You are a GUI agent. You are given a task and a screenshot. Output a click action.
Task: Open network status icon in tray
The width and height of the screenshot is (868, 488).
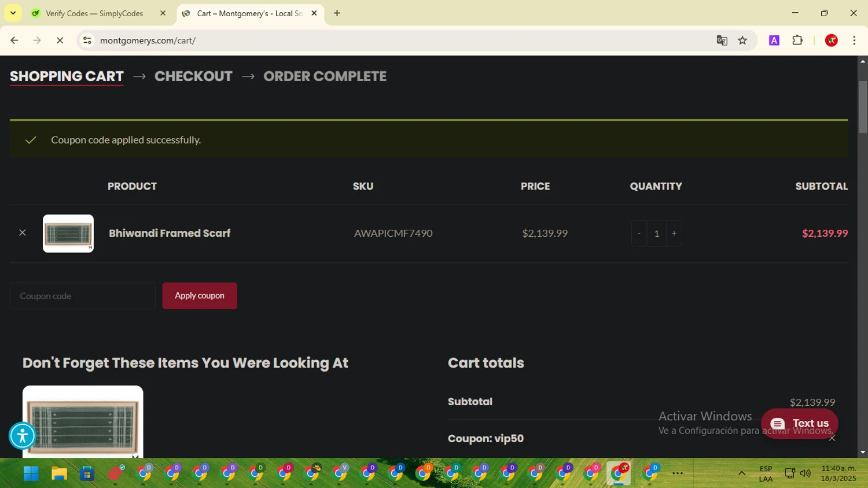(790, 474)
